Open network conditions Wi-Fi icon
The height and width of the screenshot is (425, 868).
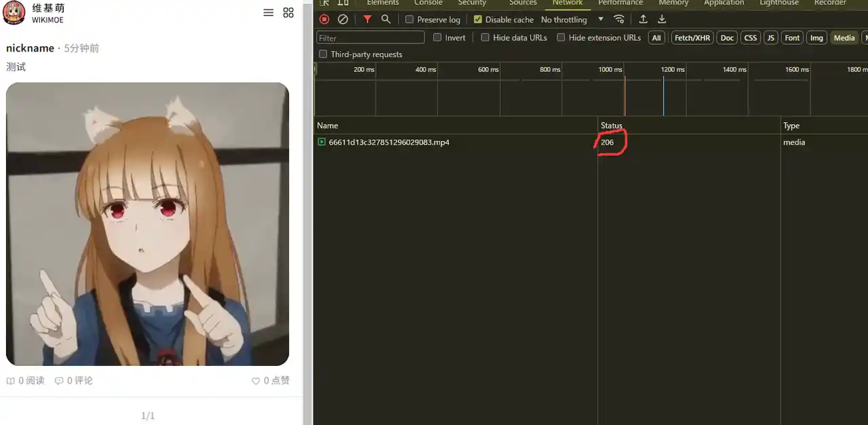click(619, 20)
